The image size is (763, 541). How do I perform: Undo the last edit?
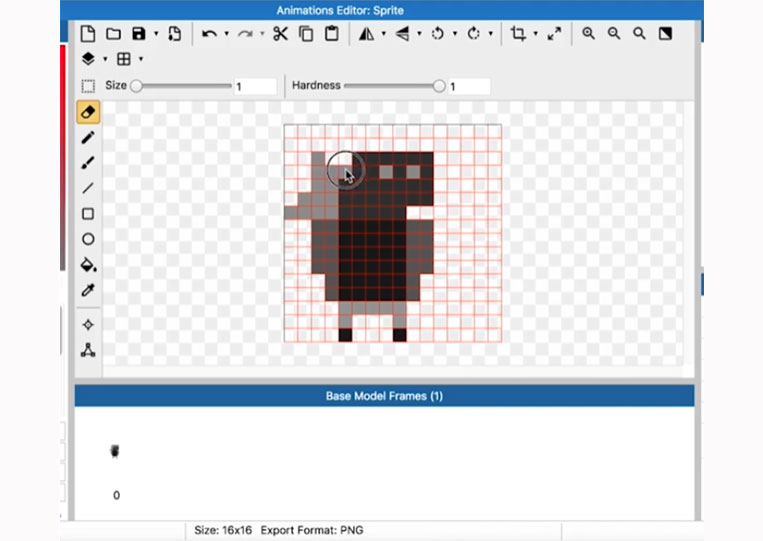(209, 34)
